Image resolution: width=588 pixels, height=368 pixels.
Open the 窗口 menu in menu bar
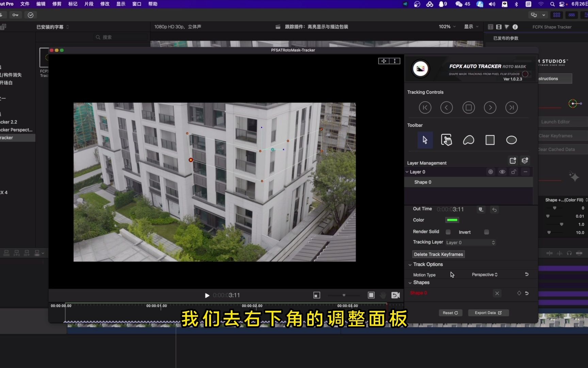coord(136,4)
